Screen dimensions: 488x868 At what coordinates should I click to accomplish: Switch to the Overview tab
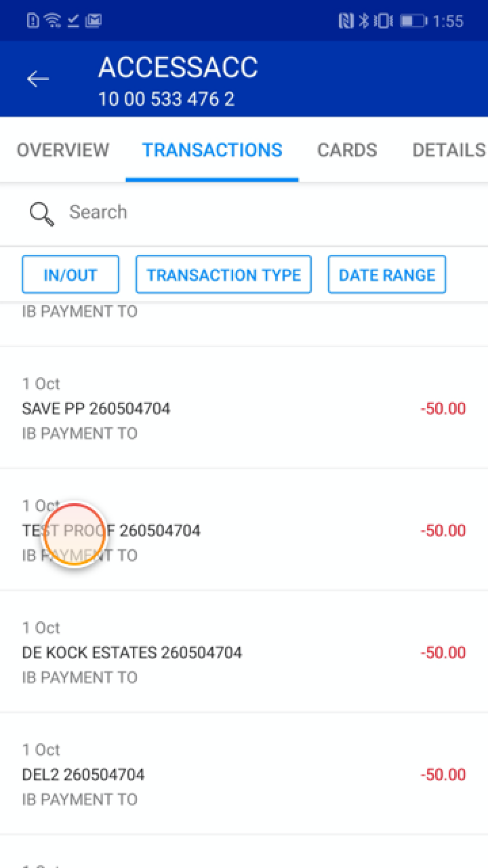pos(62,150)
